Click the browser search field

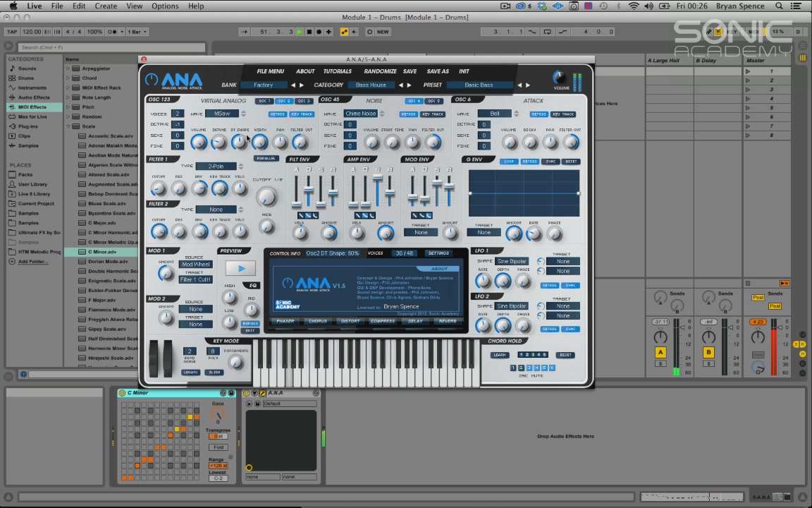111,47
